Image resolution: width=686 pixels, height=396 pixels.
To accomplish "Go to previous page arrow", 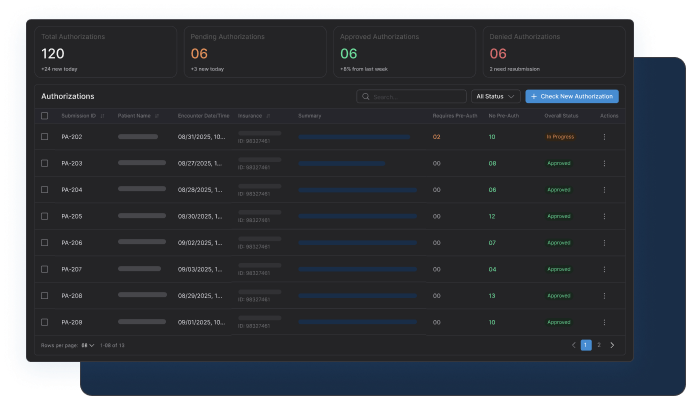I will [x=574, y=345].
